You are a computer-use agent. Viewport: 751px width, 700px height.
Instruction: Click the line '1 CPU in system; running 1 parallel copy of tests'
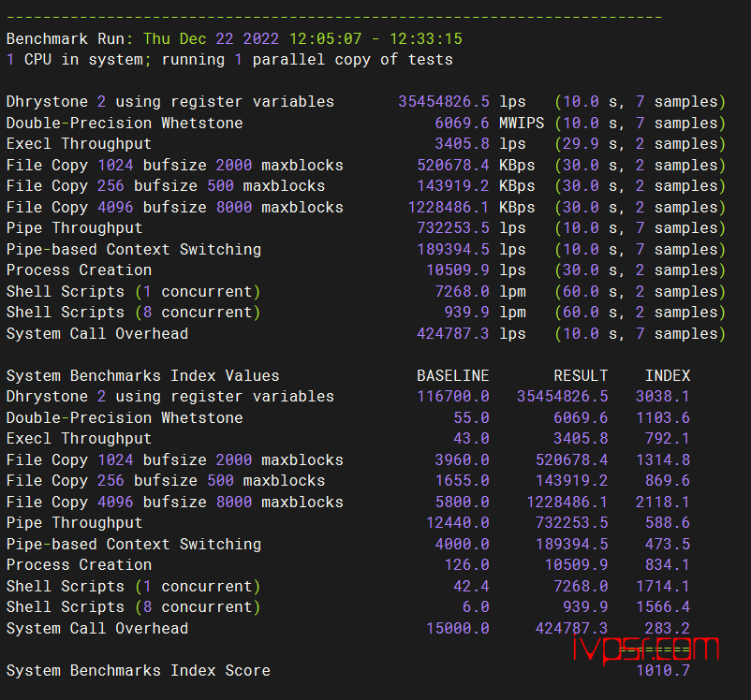(x=229, y=60)
